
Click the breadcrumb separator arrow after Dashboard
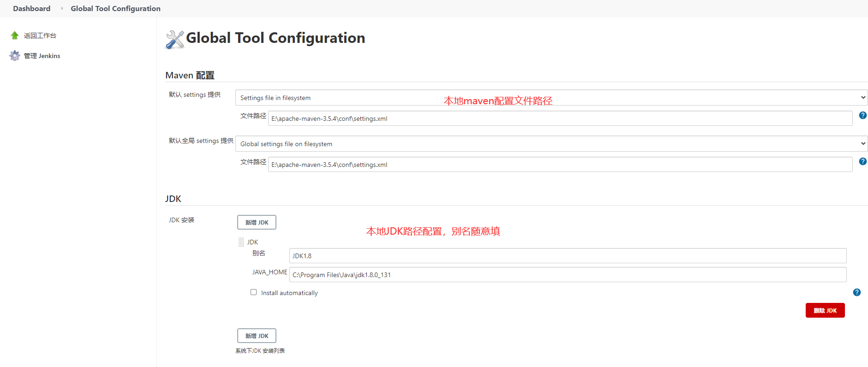62,8
